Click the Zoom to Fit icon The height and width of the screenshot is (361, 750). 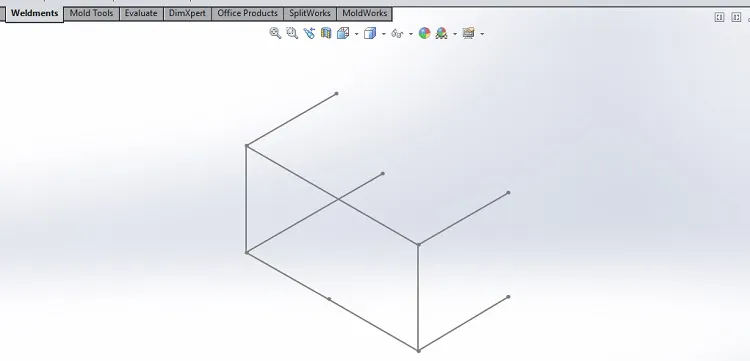(x=275, y=33)
